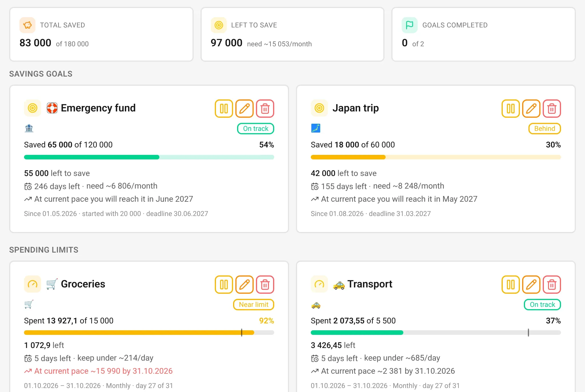Click the Japan trip yellow progress bar
This screenshot has width=585, height=392.
pos(436,157)
